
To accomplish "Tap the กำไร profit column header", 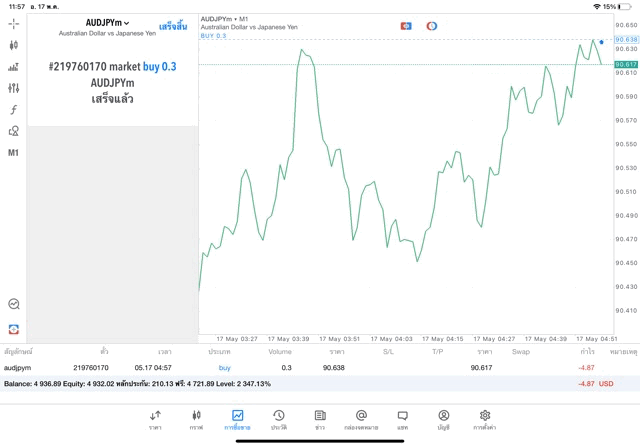I will click(588, 351).
